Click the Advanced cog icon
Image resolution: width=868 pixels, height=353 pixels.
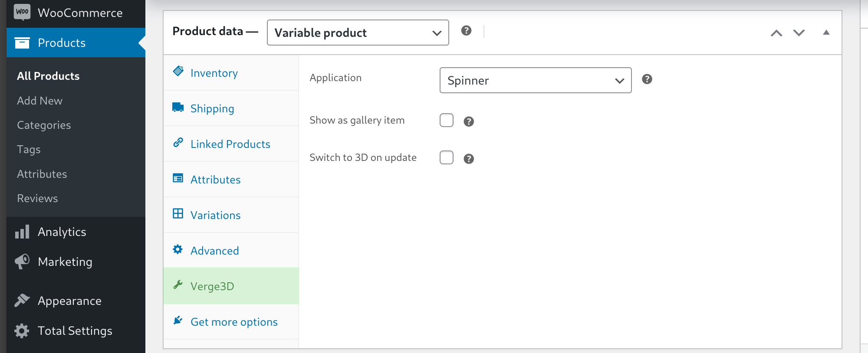pos(178,249)
